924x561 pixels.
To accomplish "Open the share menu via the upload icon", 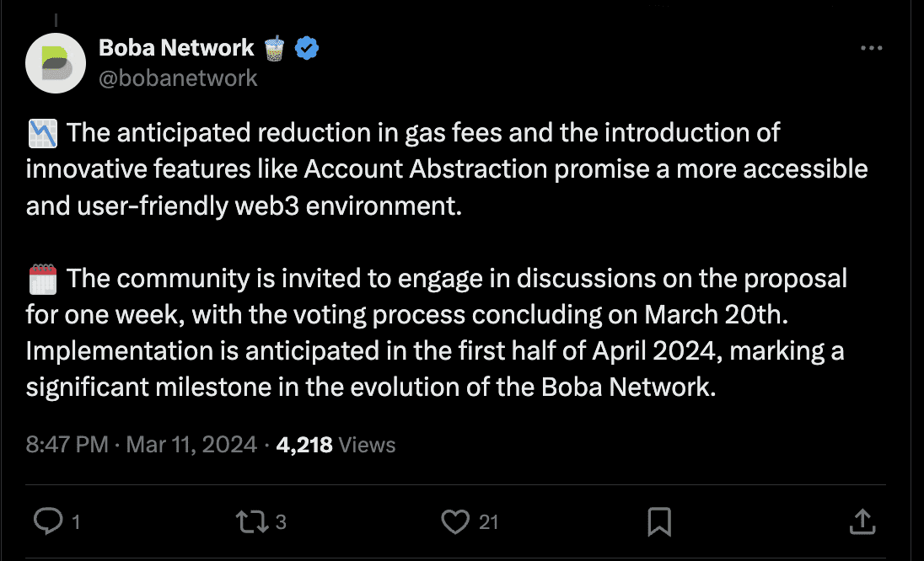I will click(862, 521).
